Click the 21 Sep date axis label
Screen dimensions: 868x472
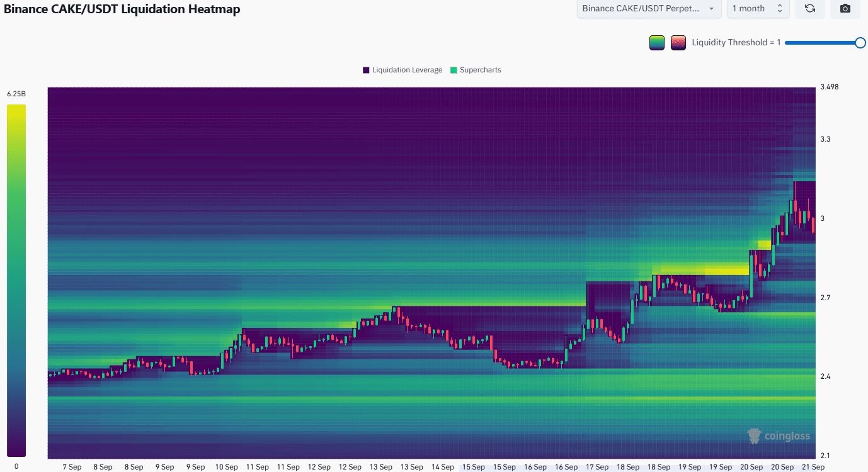pyautogui.click(x=813, y=467)
